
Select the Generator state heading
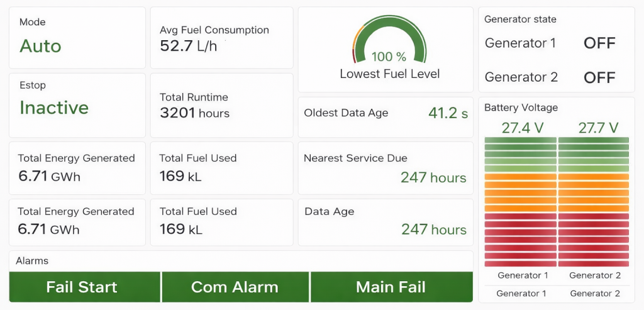tap(520, 19)
